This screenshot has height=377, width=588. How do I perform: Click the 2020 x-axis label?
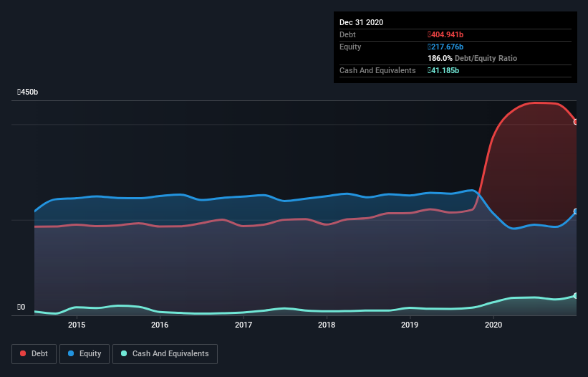(493, 325)
